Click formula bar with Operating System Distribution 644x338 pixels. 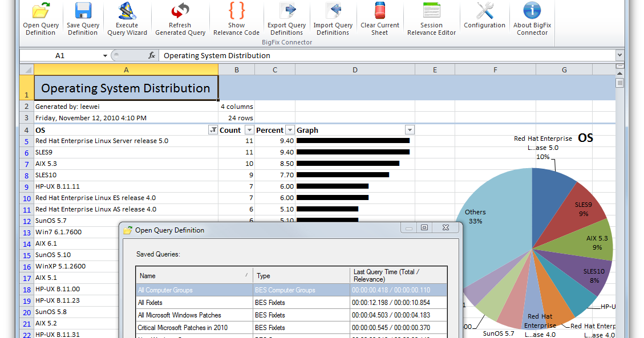[x=387, y=55]
